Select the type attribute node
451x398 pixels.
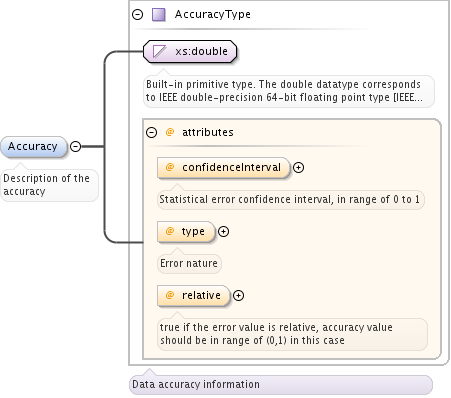186,232
